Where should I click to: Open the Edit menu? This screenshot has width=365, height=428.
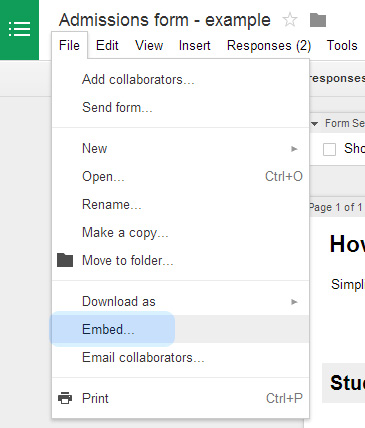click(107, 45)
